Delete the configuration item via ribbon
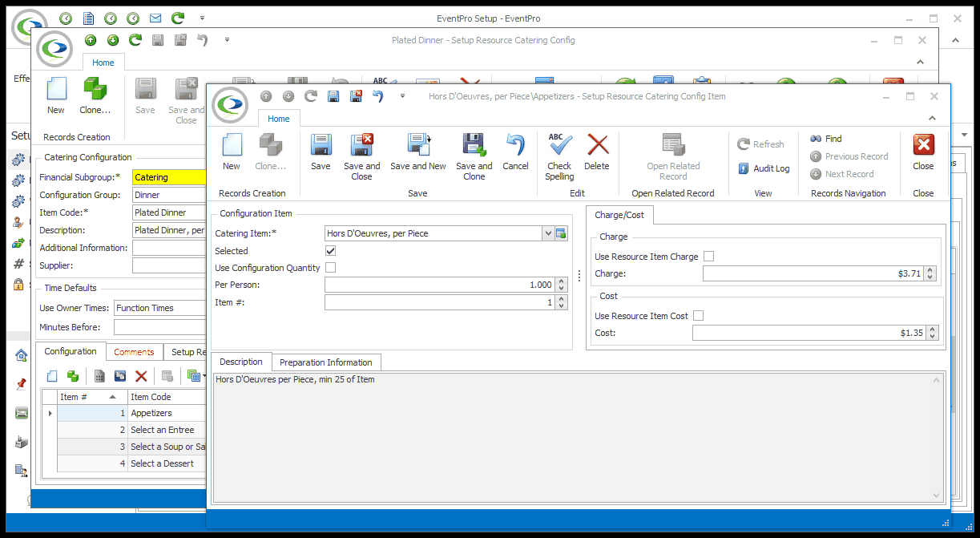The width and height of the screenshot is (980, 538). [597, 152]
